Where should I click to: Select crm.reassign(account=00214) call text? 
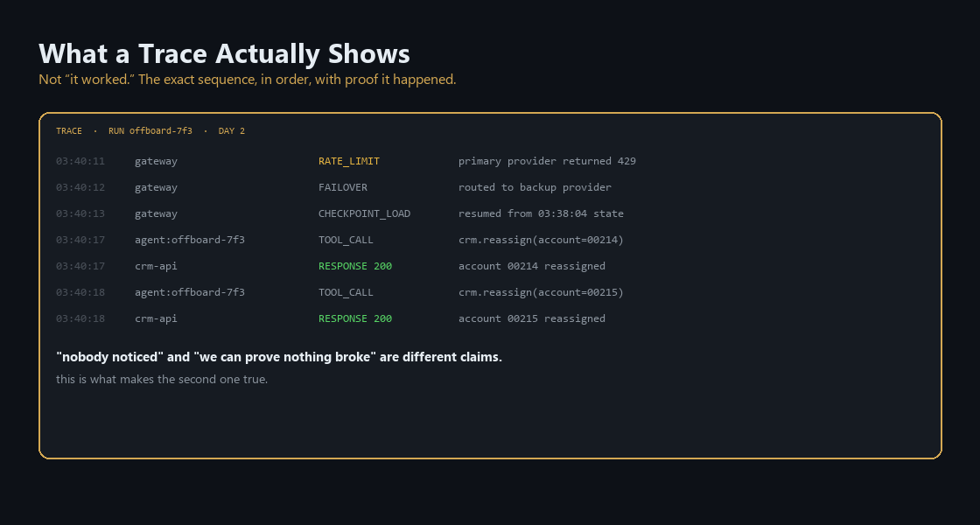(x=542, y=240)
